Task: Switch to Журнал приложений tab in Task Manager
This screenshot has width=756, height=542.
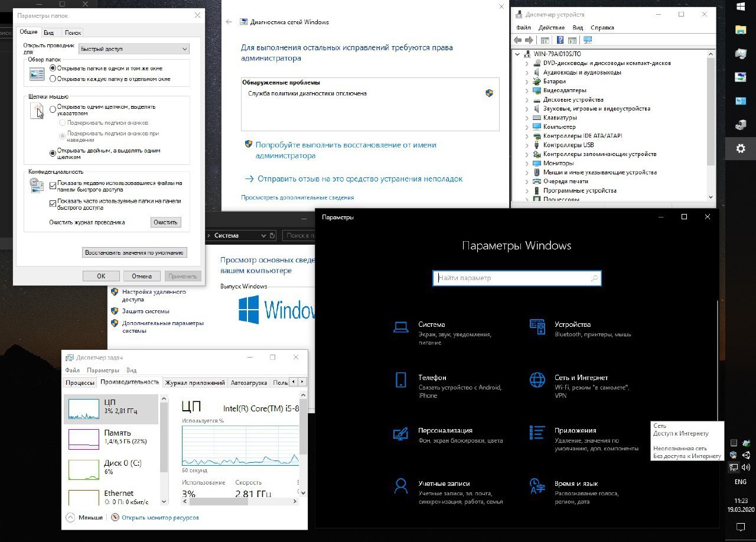Action: point(195,382)
